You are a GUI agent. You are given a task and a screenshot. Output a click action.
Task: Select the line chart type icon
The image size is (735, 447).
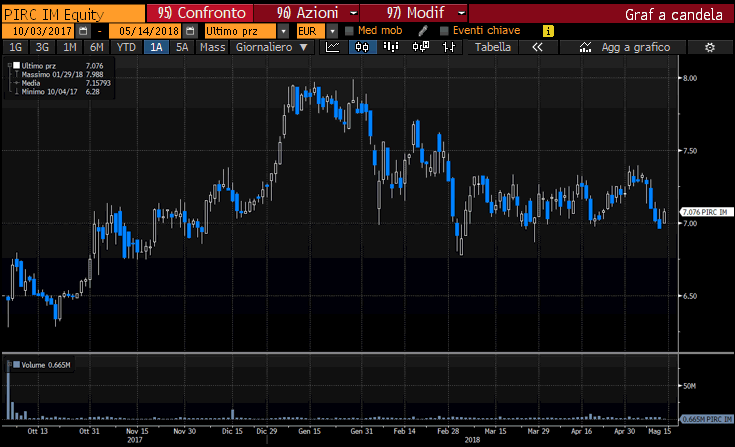(333, 47)
